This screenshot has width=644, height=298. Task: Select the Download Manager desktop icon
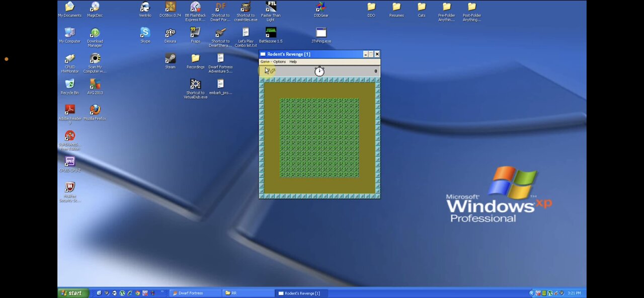click(95, 37)
